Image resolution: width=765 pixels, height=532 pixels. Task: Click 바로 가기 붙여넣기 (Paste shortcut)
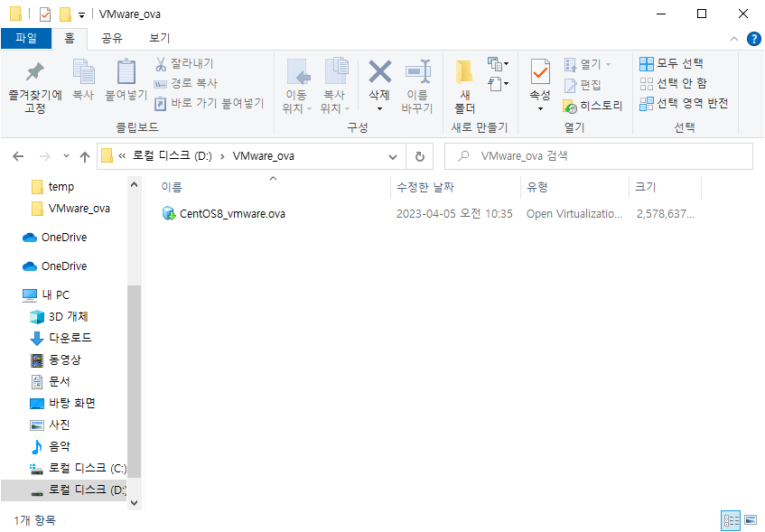click(x=209, y=104)
